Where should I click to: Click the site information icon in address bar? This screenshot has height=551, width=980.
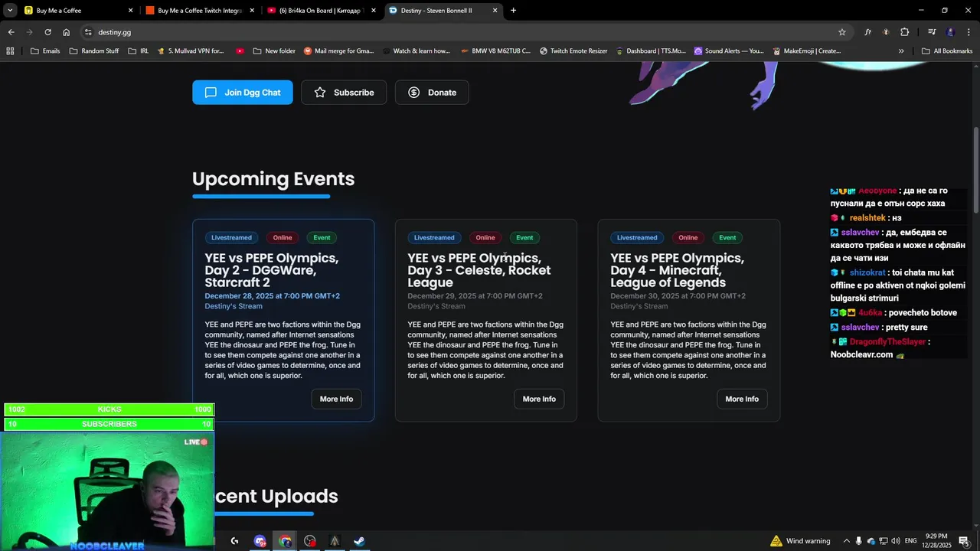[88, 32]
